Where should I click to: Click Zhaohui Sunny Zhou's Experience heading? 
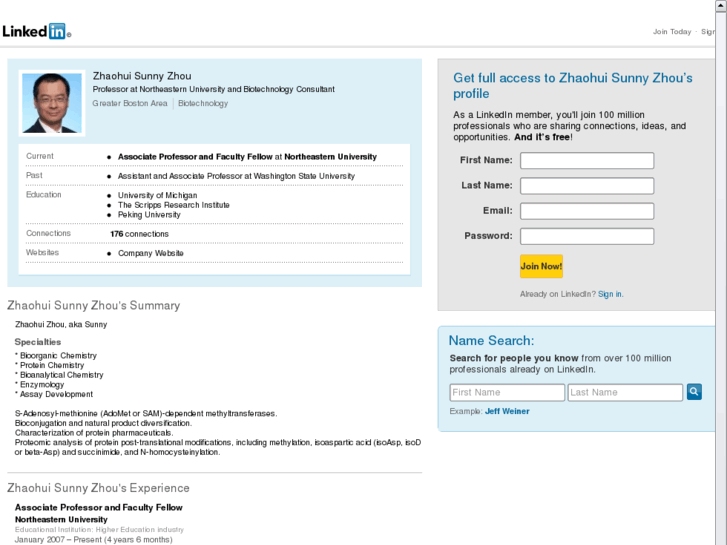coord(98,488)
